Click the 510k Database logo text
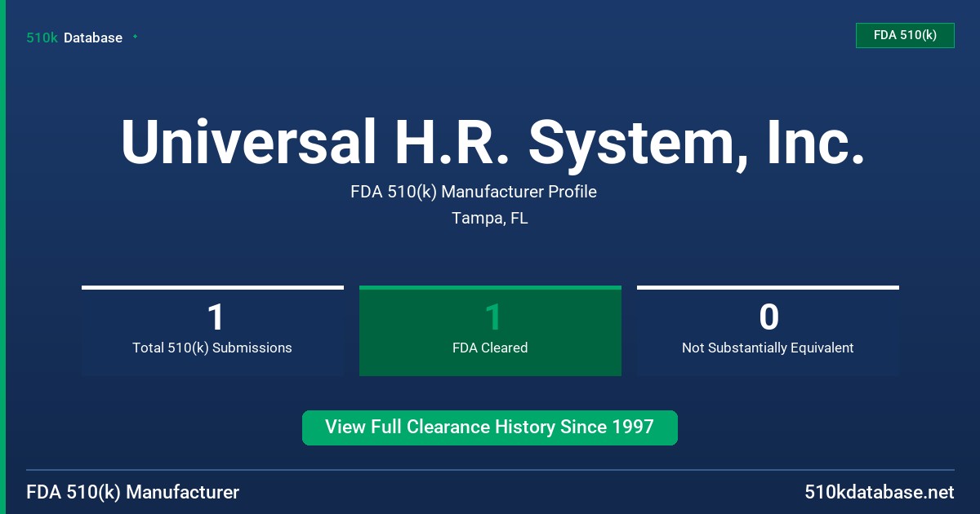 pos(74,38)
